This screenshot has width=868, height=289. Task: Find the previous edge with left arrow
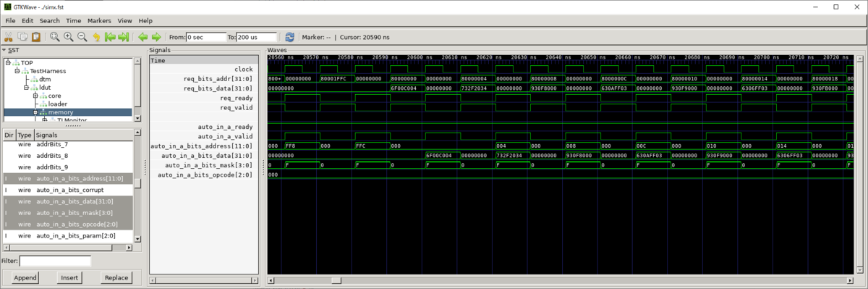click(x=142, y=37)
